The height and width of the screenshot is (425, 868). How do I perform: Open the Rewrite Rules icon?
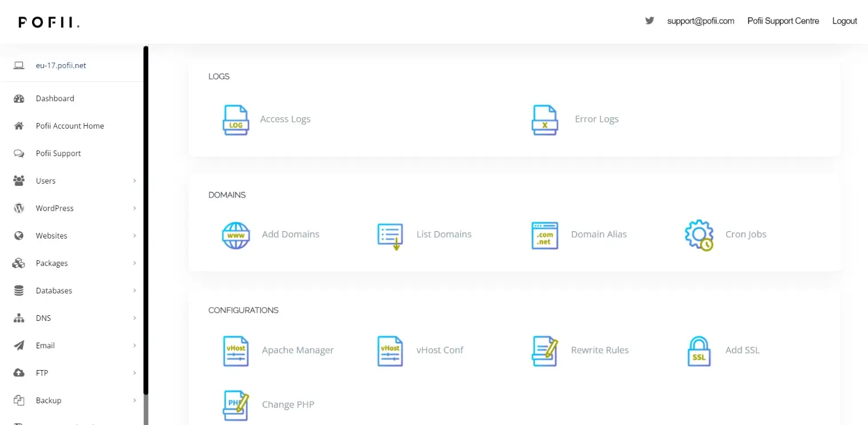545,351
